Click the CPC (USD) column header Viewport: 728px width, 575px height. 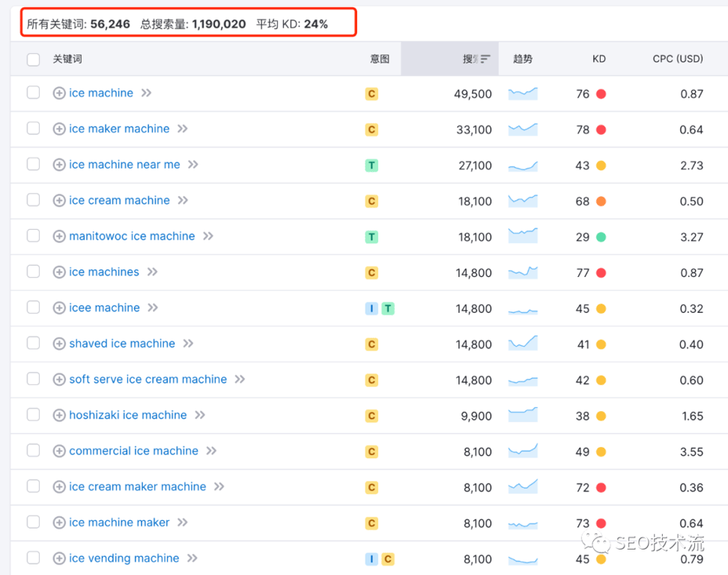pos(677,59)
